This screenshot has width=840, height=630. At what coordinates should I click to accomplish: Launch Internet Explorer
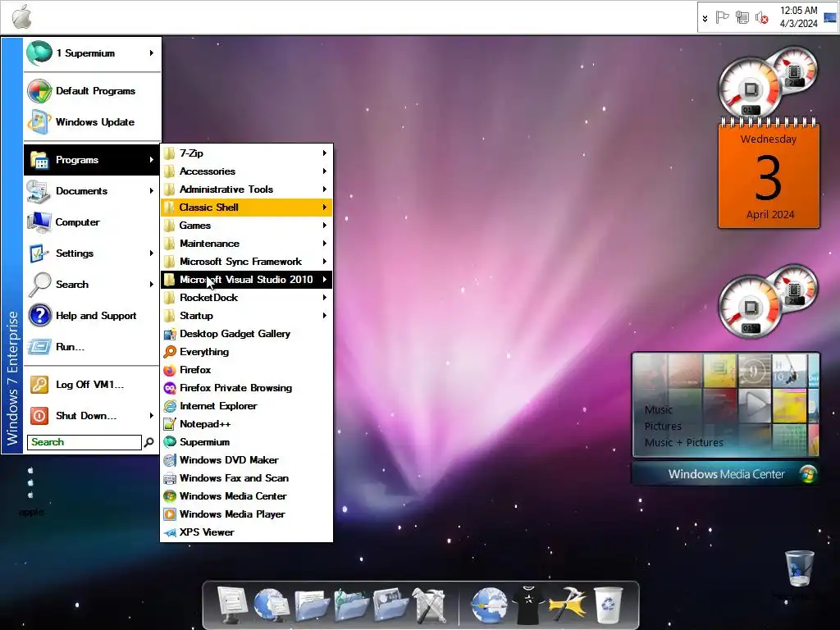[x=246, y=405]
